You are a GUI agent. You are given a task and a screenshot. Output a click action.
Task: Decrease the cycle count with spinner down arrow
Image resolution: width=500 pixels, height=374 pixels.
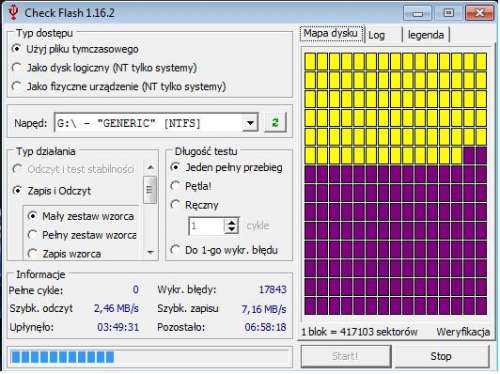[231, 230]
